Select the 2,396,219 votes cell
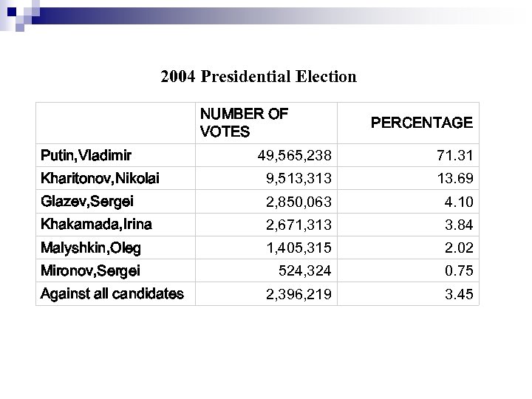Viewport: 532px width, 399px height. [299, 295]
